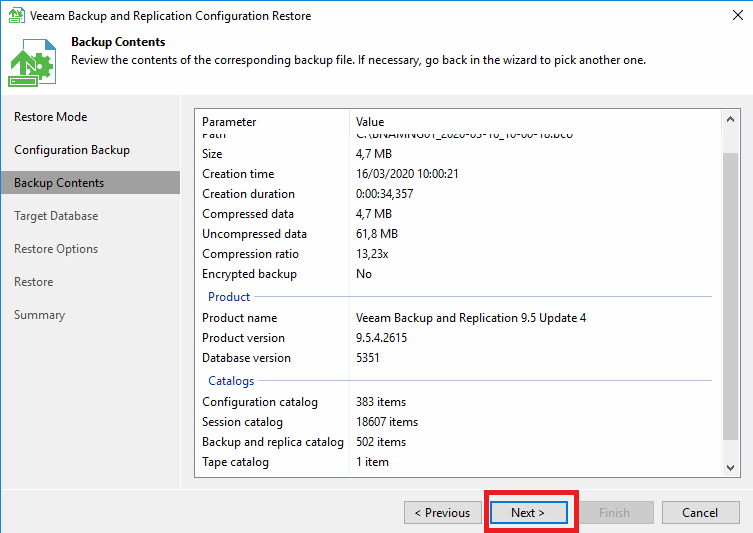Screen dimensions: 753x533
Task: Select the Session catalog parameter
Action: pyautogui.click(x=242, y=422)
